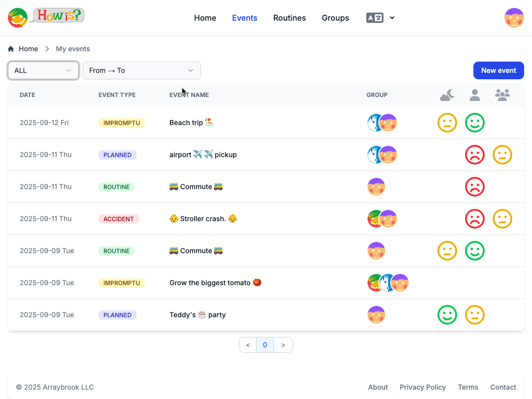This screenshot has width=532, height=399.
Task: Click the group avatars for Grow the biggest tomato
Action: pyautogui.click(x=388, y=283)
